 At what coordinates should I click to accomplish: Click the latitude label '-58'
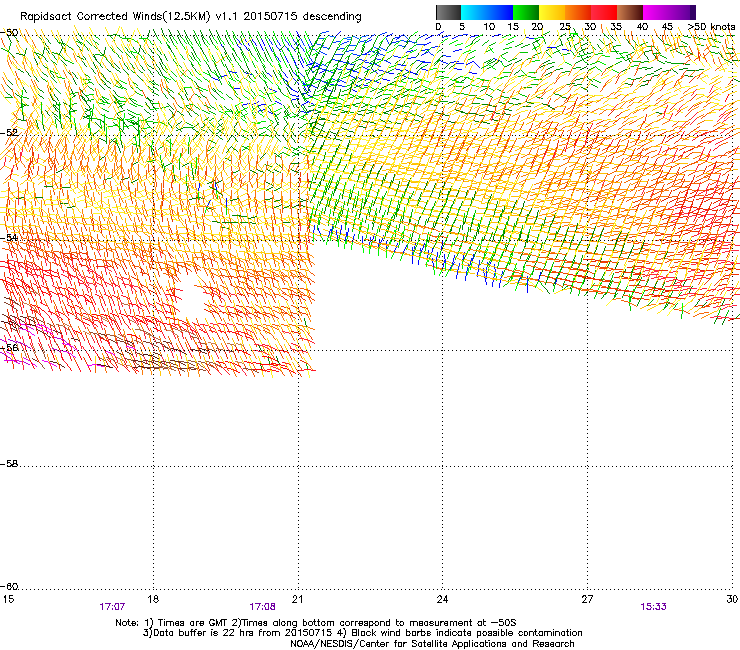point(9,464)
